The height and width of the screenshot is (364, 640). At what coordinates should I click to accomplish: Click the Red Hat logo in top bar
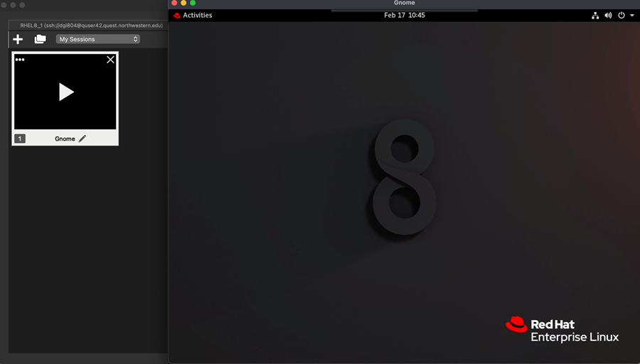pos(177,16)
